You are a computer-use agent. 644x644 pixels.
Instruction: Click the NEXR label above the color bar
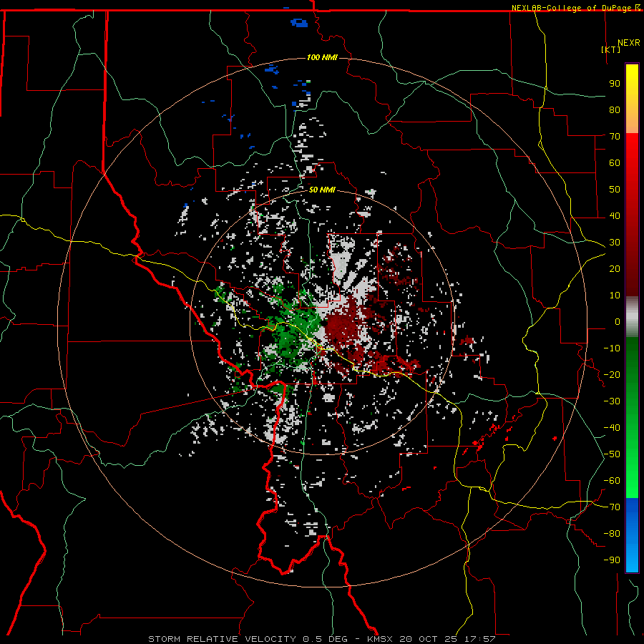pyautogui.click(x=629, y=43)
